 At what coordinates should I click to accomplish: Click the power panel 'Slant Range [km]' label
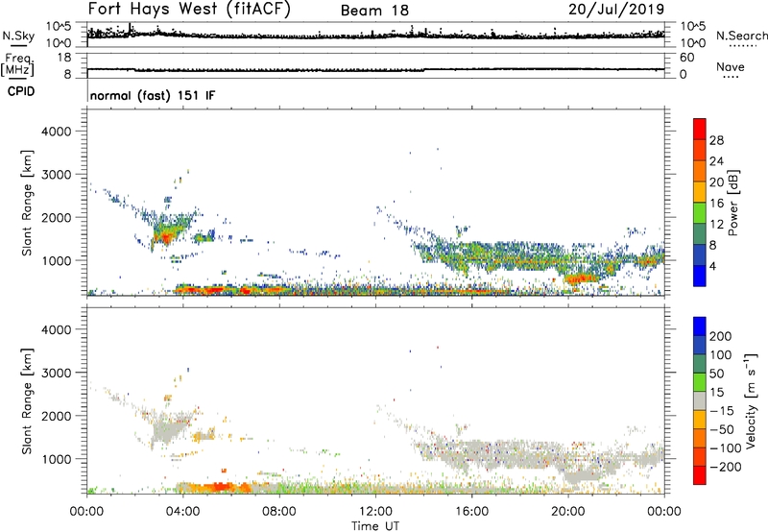click(27, 203)
